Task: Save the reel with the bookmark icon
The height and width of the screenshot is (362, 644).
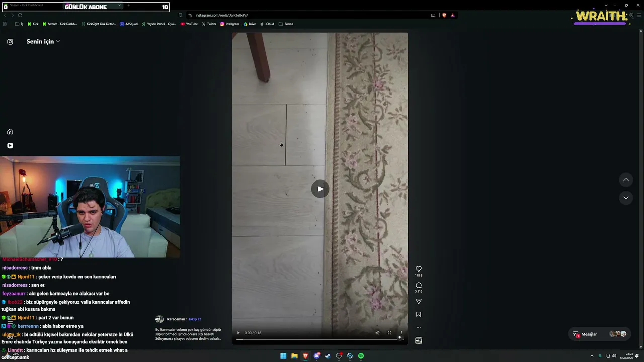Action: (x=419, y=314)
